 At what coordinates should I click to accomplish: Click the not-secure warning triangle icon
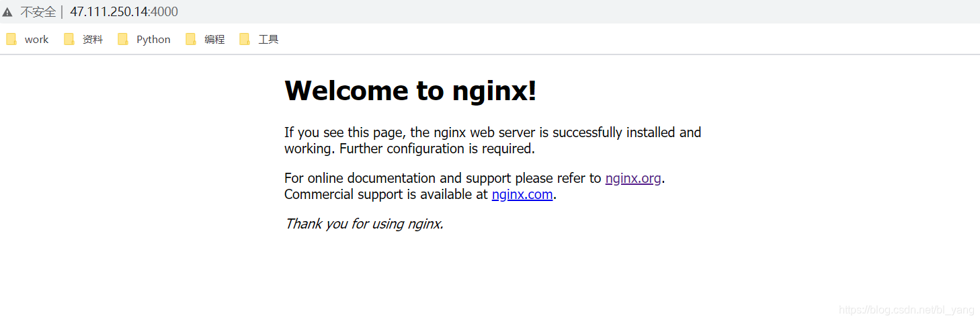click(x=7, y=12)
